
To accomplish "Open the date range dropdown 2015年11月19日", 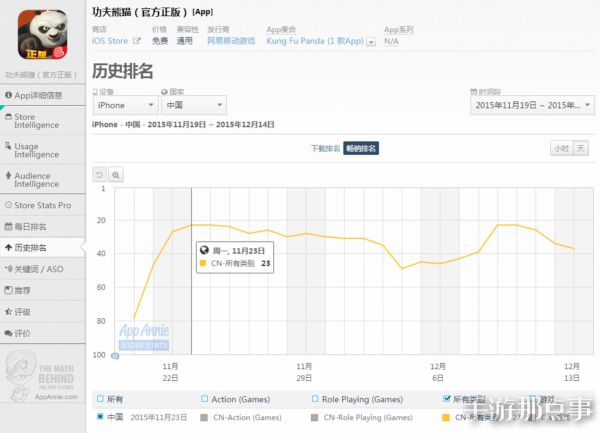I will pyautogui.click(x=532, y=105).
